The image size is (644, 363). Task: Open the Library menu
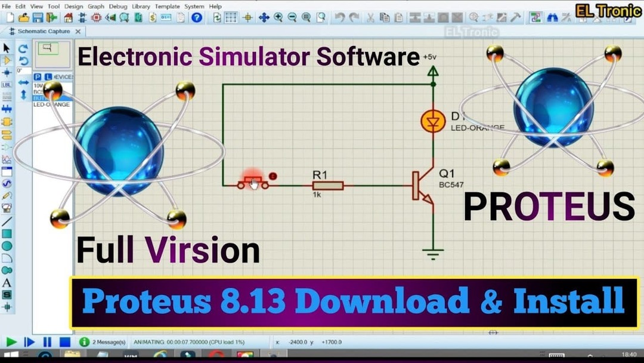pos(141,6)
